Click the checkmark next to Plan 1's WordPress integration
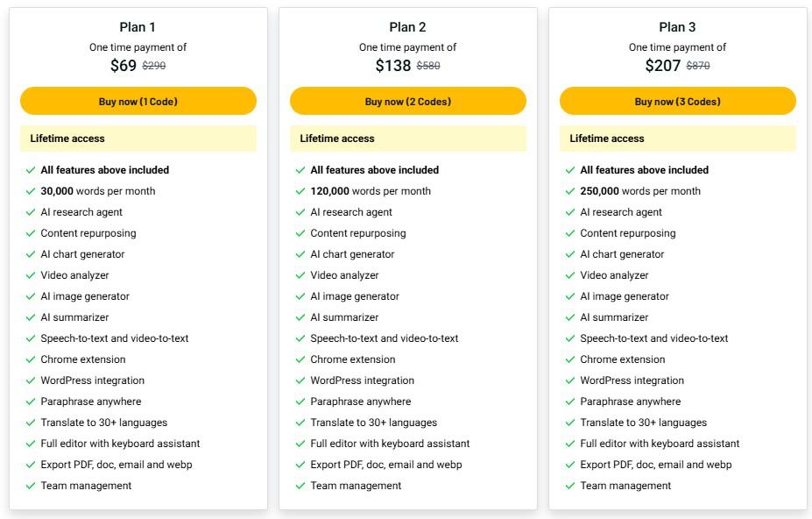This screenshot has width=812, height=519. point(30,380)
